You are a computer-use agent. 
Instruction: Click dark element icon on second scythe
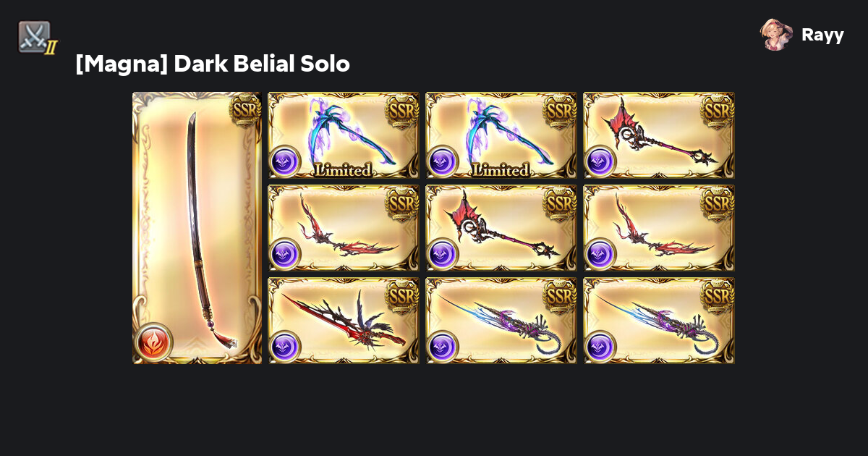coord(443,161)
